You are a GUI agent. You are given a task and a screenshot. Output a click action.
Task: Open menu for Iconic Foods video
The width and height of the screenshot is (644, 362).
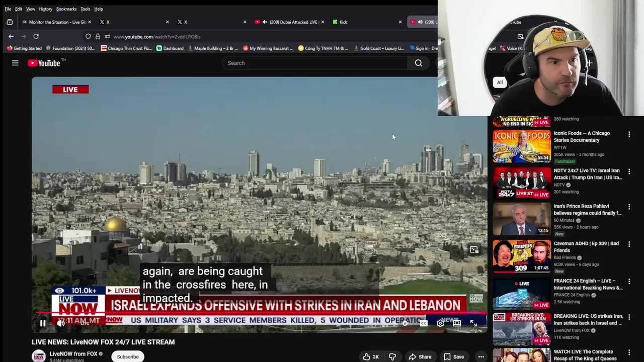629,134
